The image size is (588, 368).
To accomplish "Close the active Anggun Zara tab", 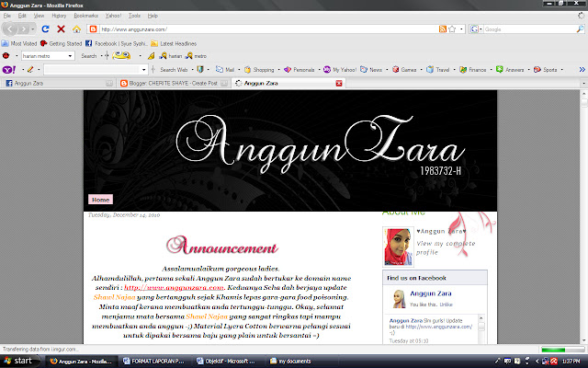I will pos(339,83).
